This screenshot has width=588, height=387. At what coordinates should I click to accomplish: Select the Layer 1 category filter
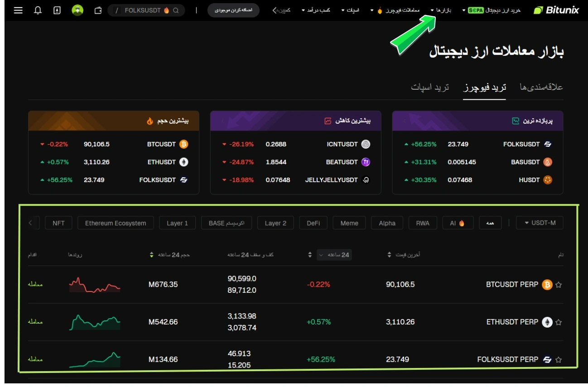tap(177, 223)
